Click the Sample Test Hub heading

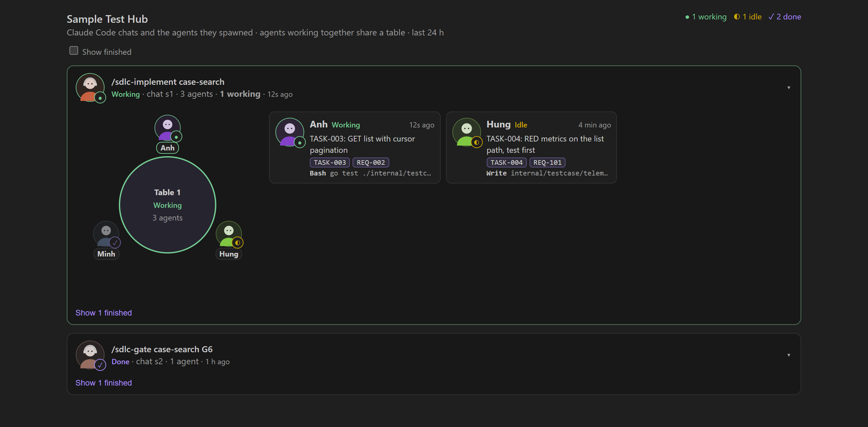pos(107,19)
